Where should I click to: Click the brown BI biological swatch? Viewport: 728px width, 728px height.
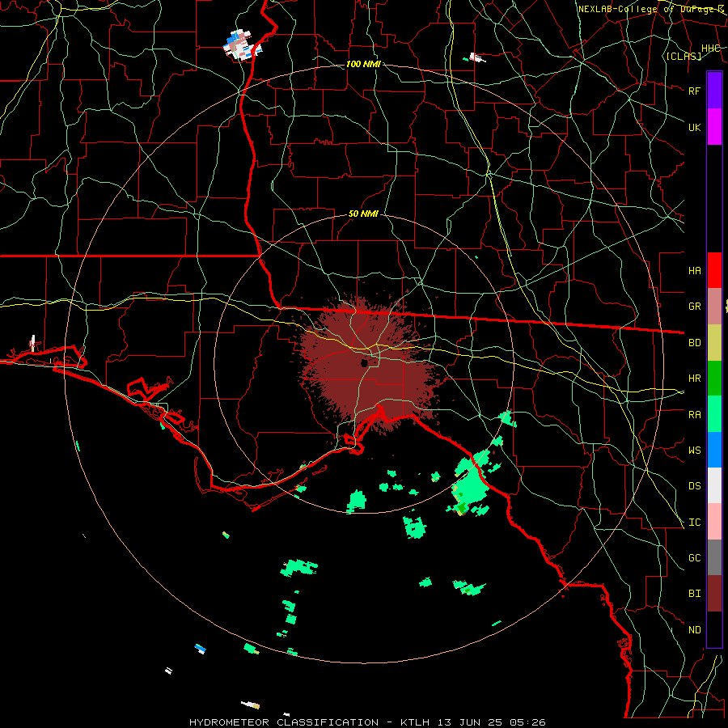[714, 594]
